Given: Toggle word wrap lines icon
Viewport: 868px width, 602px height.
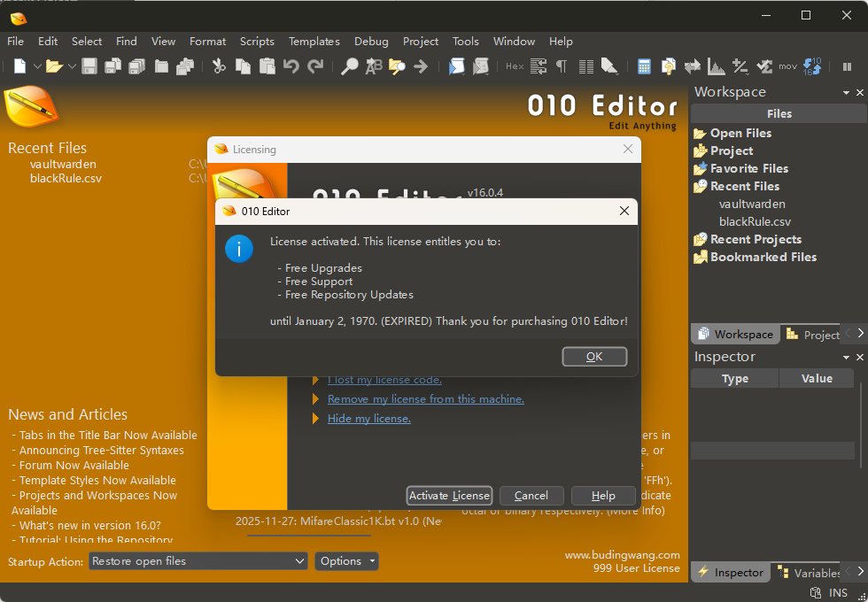Looking at the screenshot, I should [x=539, y=66].
